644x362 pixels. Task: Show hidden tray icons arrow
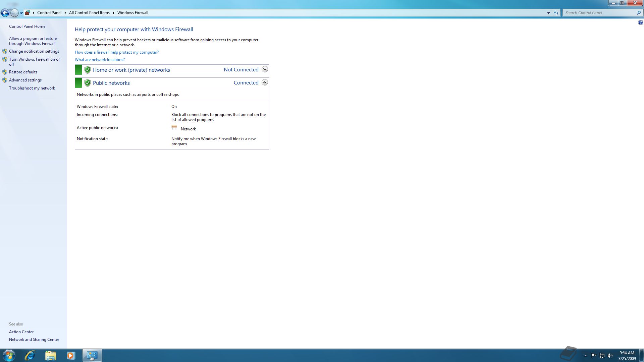pyautogui.click(x=586, y=356)
